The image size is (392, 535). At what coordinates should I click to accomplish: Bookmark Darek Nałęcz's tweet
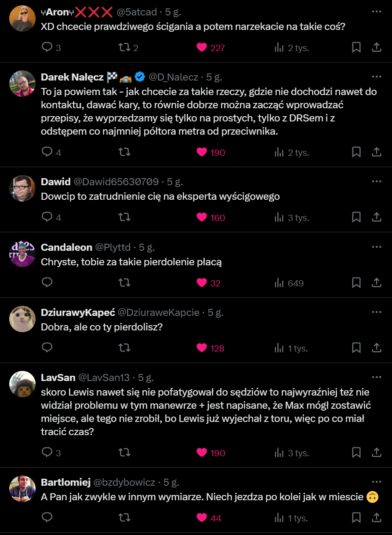pos(356,152)
